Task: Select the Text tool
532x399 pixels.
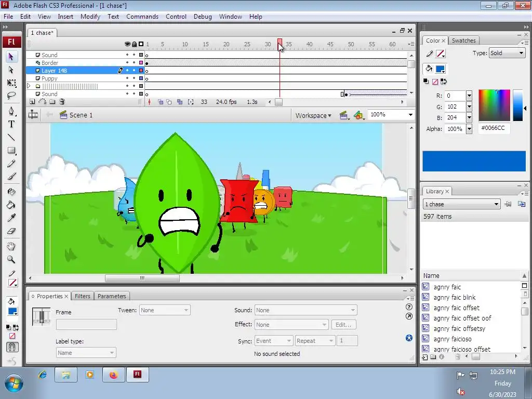Action: click(11, 124)
